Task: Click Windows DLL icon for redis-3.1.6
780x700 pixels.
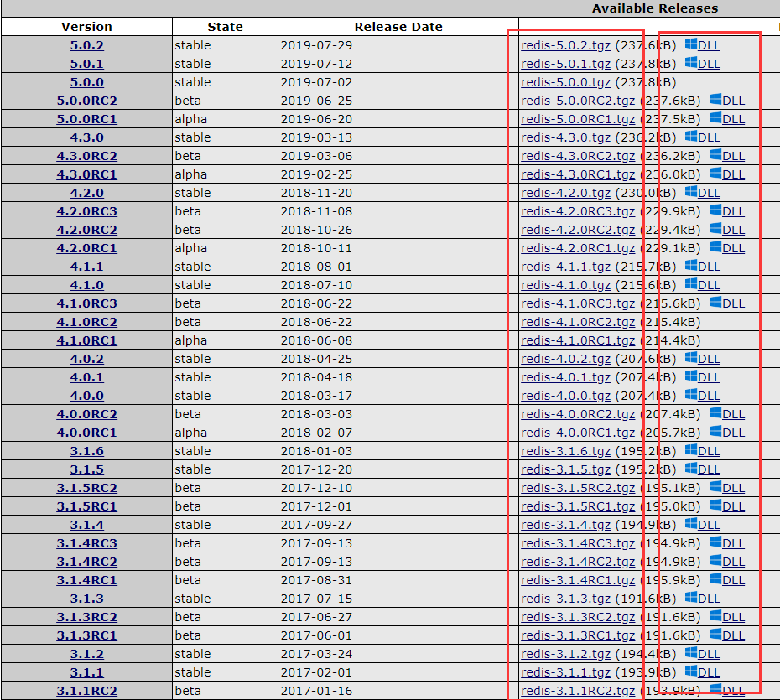Action: click(691, 449)
